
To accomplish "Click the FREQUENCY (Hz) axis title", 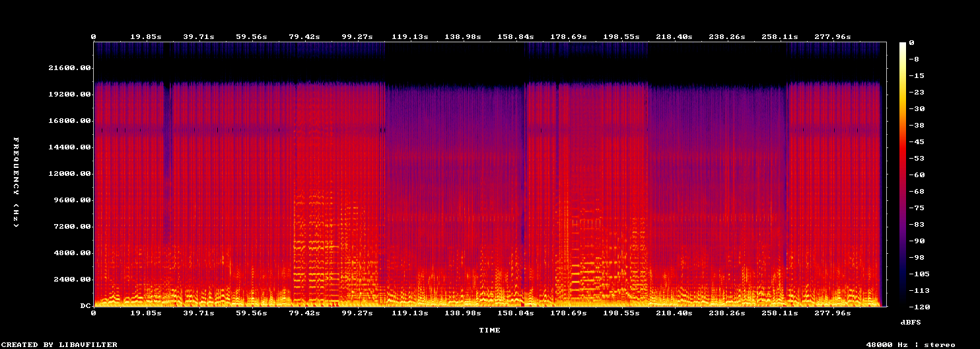I will (x=15, y=182).
